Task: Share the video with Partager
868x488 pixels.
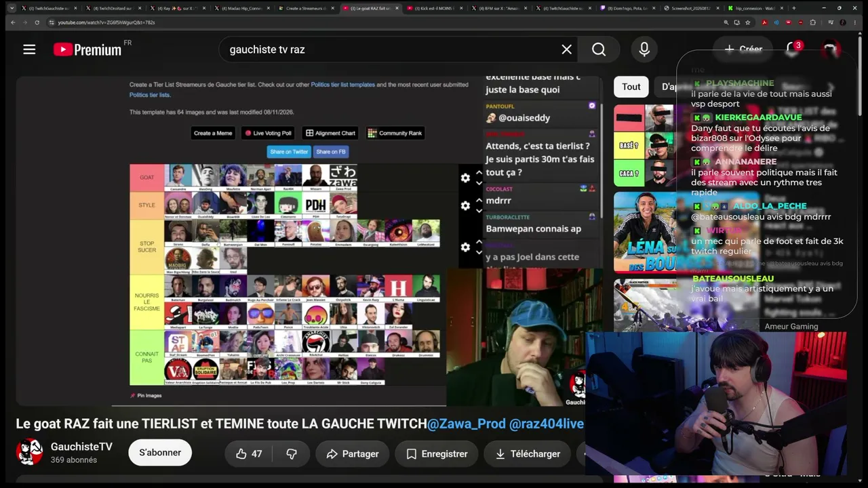Action: [x=353, y=454]
